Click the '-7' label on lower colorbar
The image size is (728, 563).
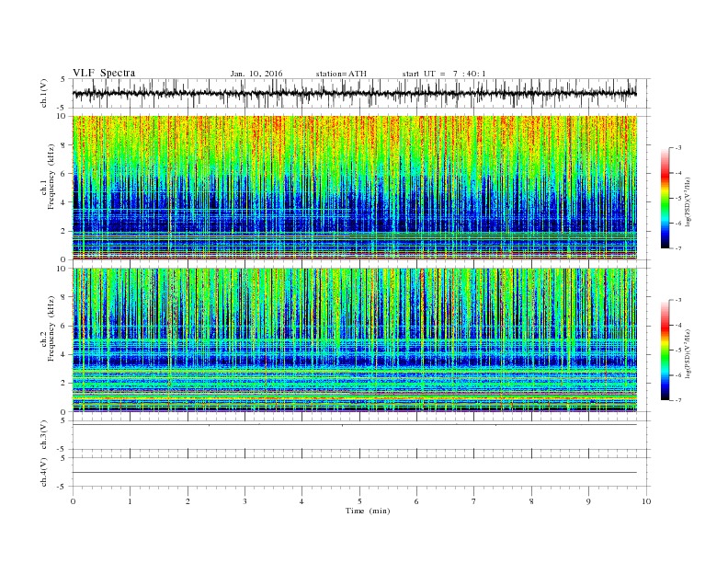pyautogui.click(x=678, y=400)
